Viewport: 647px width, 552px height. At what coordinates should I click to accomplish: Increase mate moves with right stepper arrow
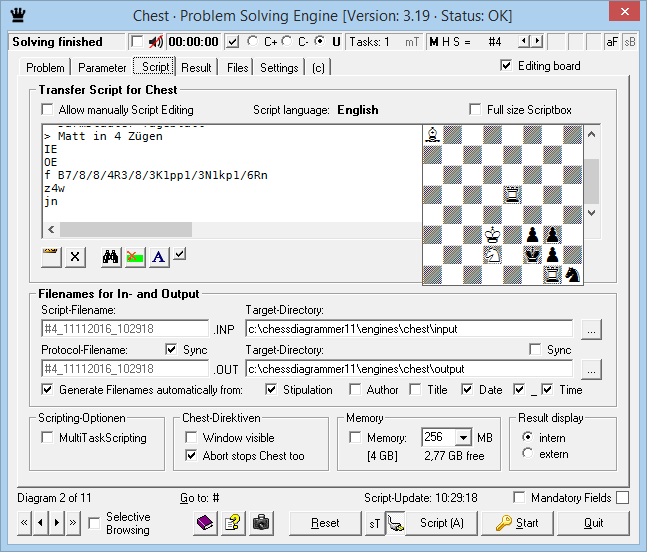(537, 41)
